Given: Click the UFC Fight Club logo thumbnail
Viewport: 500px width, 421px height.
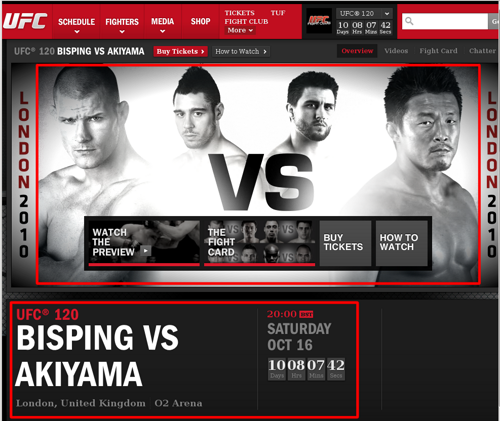Looking at the screenshot, I should (319, 21).
